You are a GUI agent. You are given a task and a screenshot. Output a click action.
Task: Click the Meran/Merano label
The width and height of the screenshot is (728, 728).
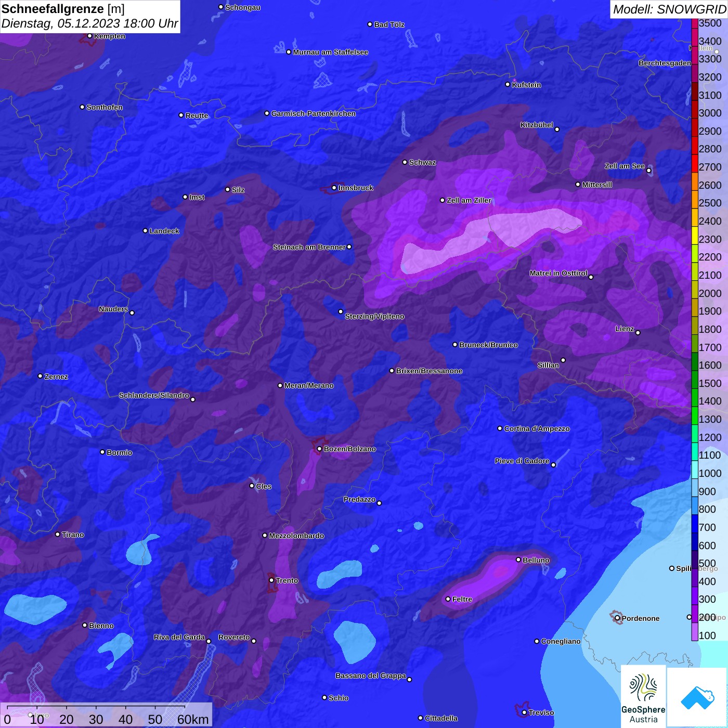coord(309,385)
